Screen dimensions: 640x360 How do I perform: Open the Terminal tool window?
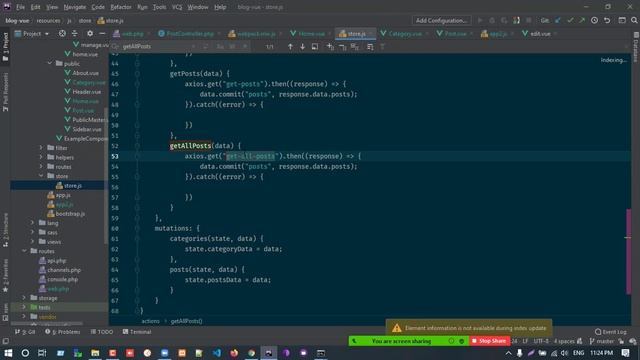tap(137, 332)
